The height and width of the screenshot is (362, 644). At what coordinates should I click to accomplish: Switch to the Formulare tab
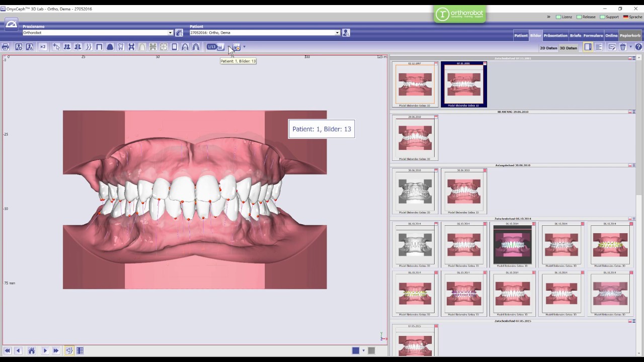[593, 36]
